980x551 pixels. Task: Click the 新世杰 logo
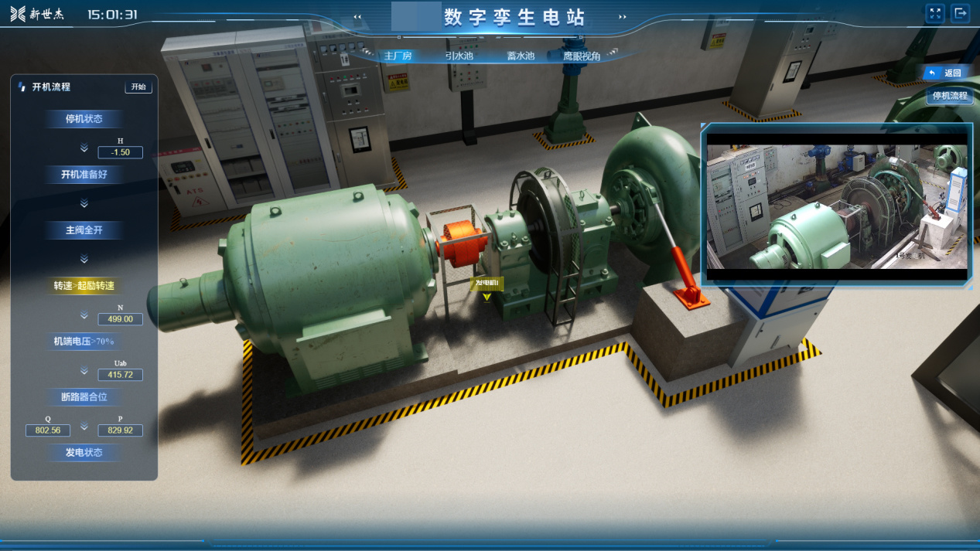click(38, 14)
